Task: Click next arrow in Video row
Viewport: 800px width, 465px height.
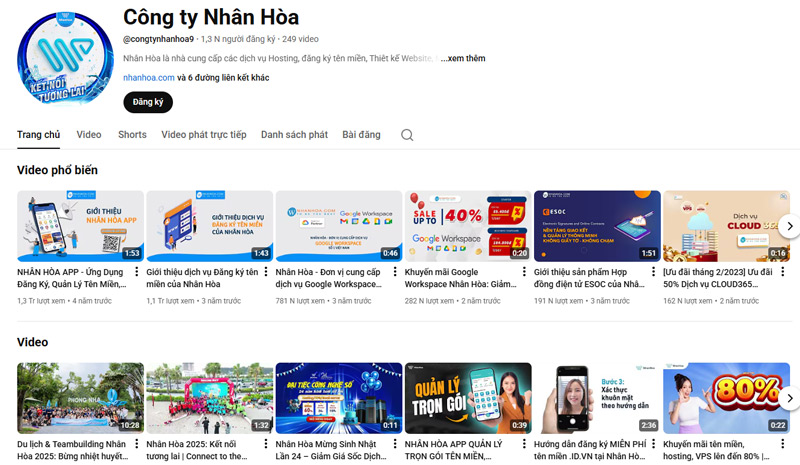Action: click(x=788, y=398)
